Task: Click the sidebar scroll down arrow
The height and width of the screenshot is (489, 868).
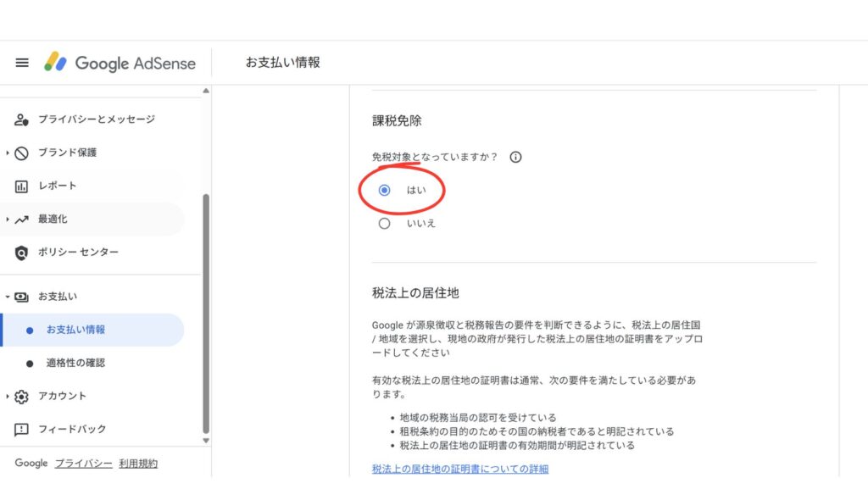Action: coord(206,441)
